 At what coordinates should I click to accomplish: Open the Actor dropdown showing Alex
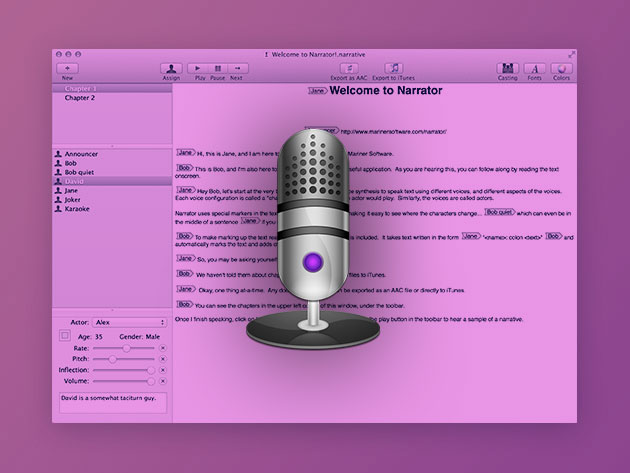click(x=129, y=322)
